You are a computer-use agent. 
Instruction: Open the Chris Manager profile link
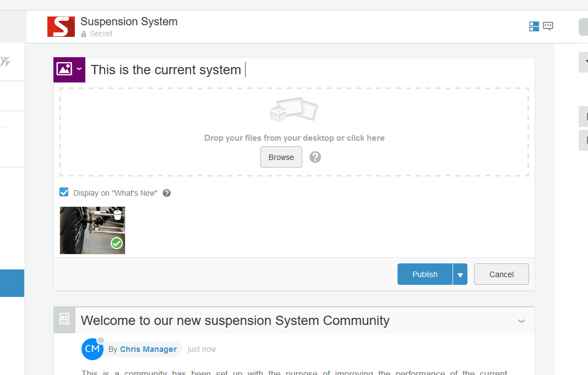[x=148, y=349]
